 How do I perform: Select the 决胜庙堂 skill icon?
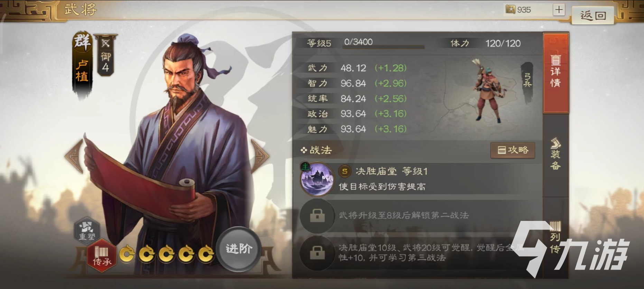317,179
